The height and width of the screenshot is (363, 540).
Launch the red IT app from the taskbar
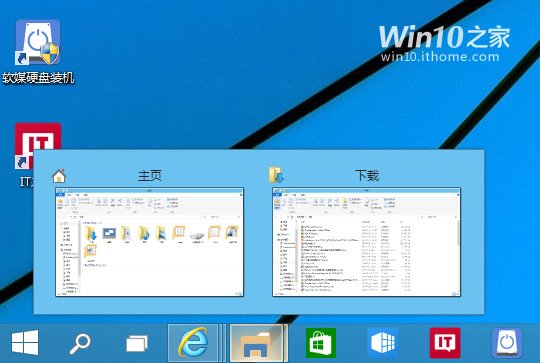click(x=445, y=343)
